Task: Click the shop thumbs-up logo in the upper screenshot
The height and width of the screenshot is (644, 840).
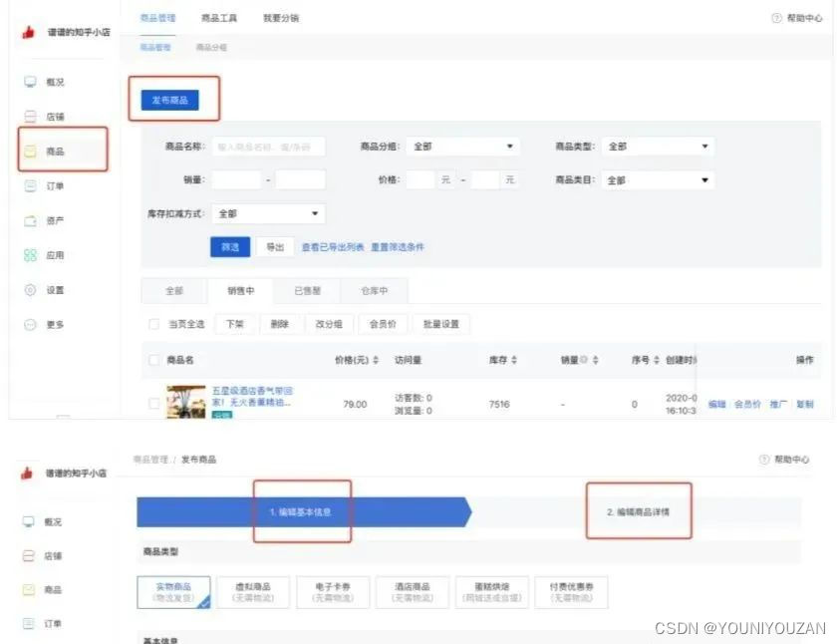Action: point(28,33)
